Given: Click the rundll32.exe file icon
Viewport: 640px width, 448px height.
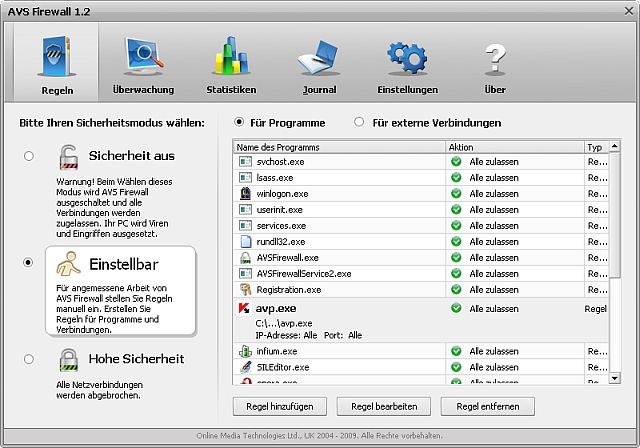Looking at the screenshot, I should 245,242.
